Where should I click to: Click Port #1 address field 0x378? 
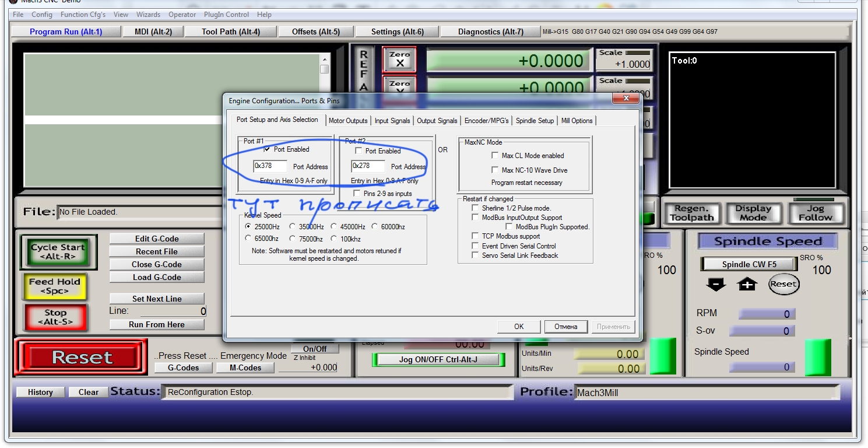[270, 166]
